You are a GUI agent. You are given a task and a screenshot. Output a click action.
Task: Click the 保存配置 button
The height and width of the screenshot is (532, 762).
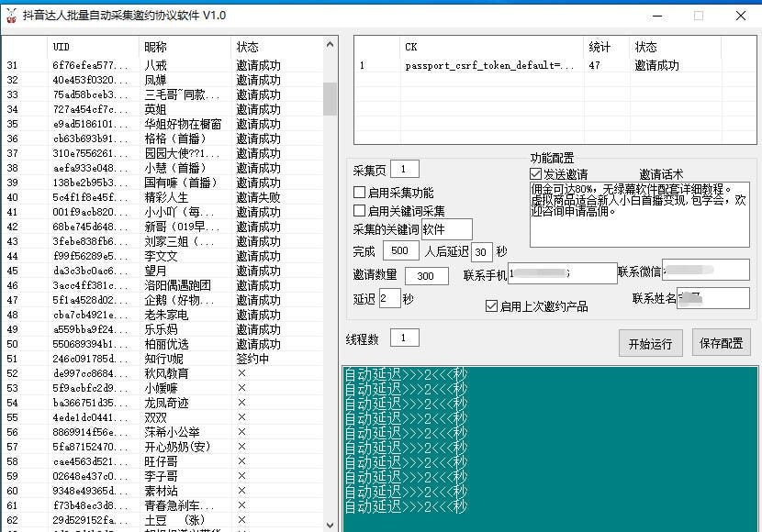[x=722, y=343]
